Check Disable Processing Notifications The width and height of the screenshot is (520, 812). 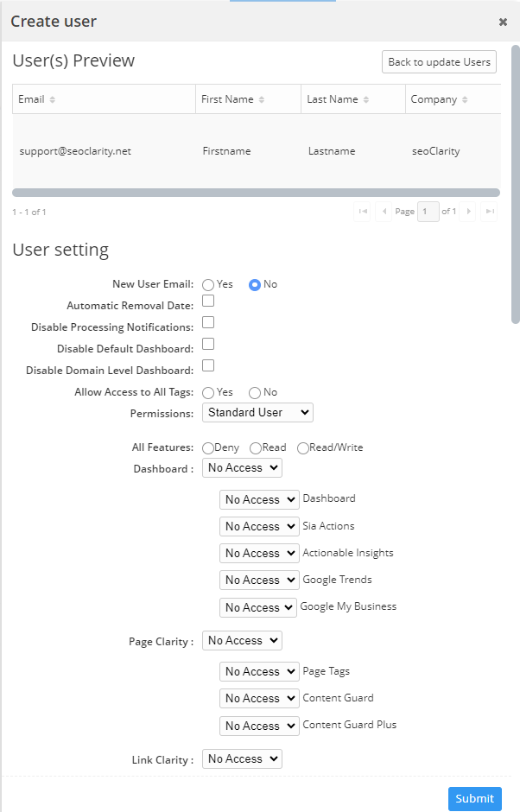point(208,323)
